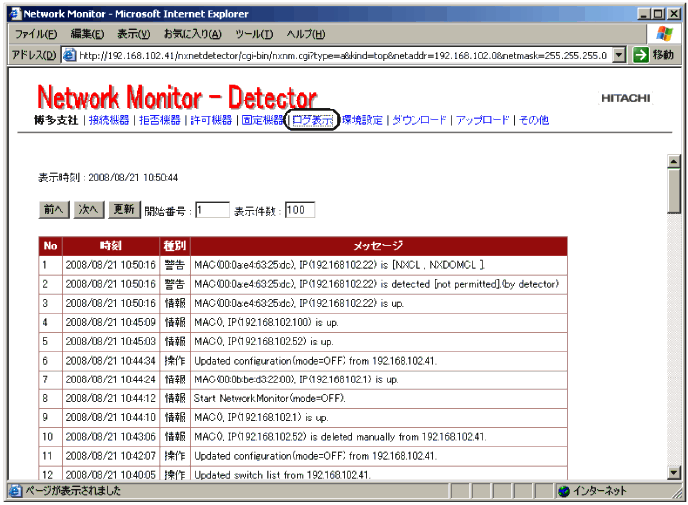Click the vertical scrollbar thumb
688x505 pixels.
674,191
